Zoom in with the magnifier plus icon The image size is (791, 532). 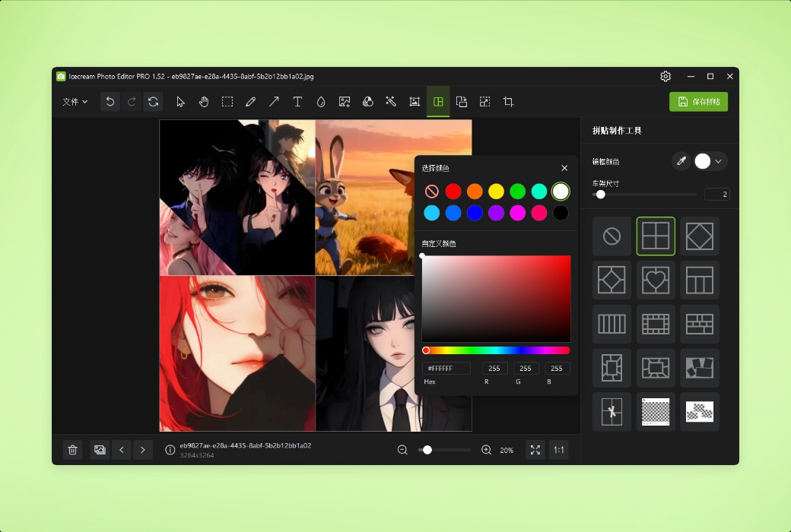(486, 450)
